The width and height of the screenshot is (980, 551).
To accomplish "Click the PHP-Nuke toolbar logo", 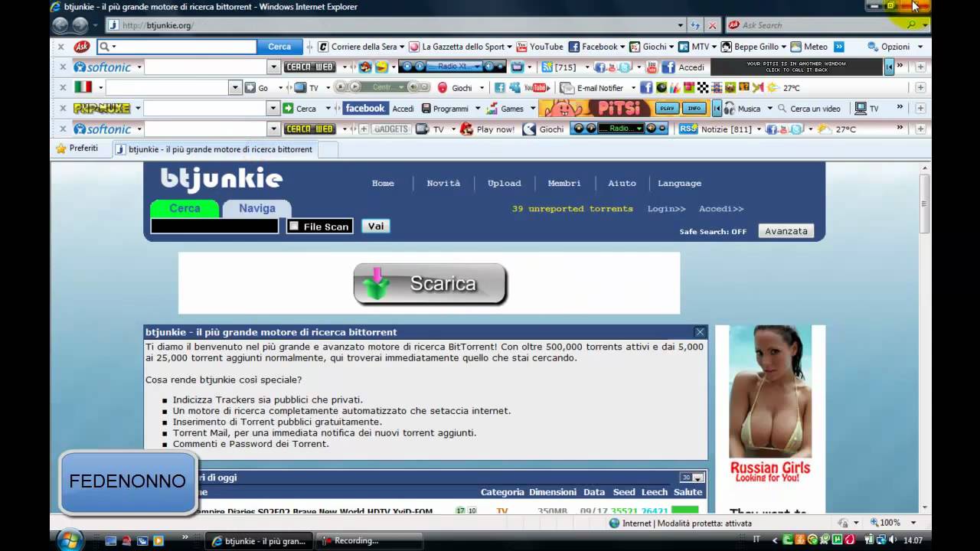I will (x=102, y=109).
